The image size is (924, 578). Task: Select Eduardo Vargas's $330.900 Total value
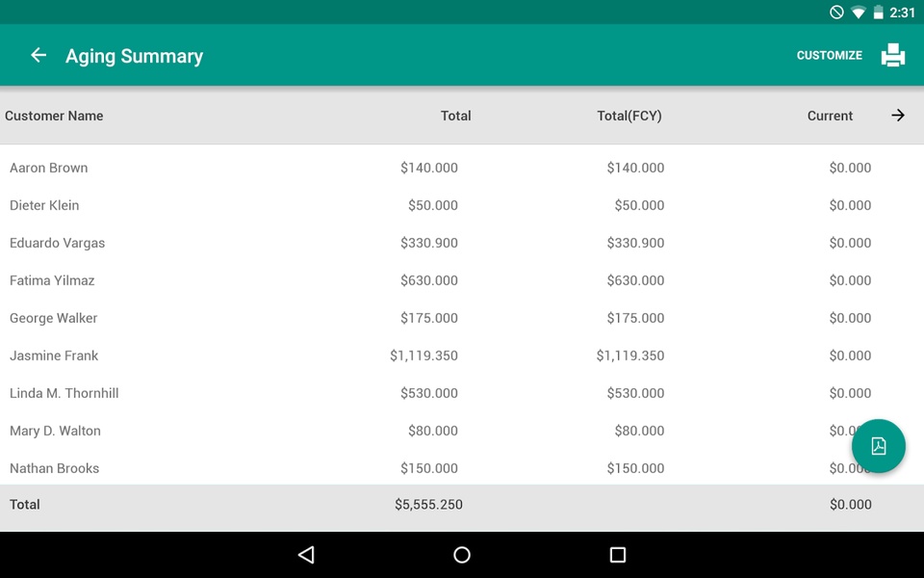429,243
